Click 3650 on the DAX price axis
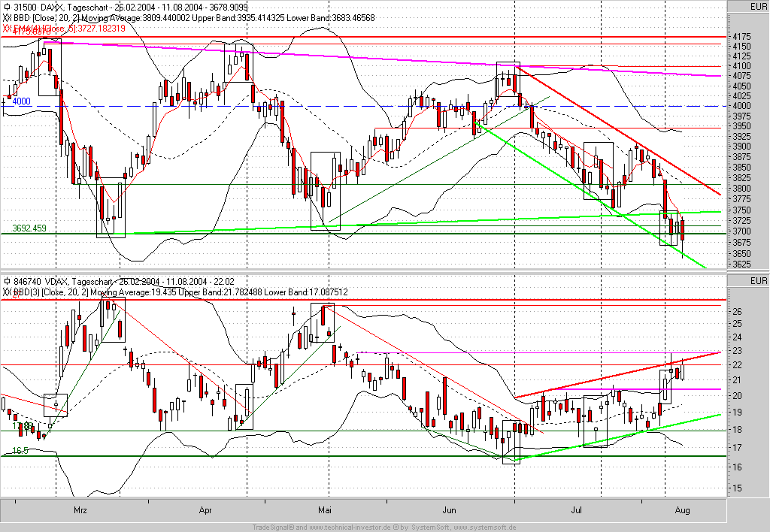This screenshot has height=532, width=770. pyautogui.click(x=741, y=254)
